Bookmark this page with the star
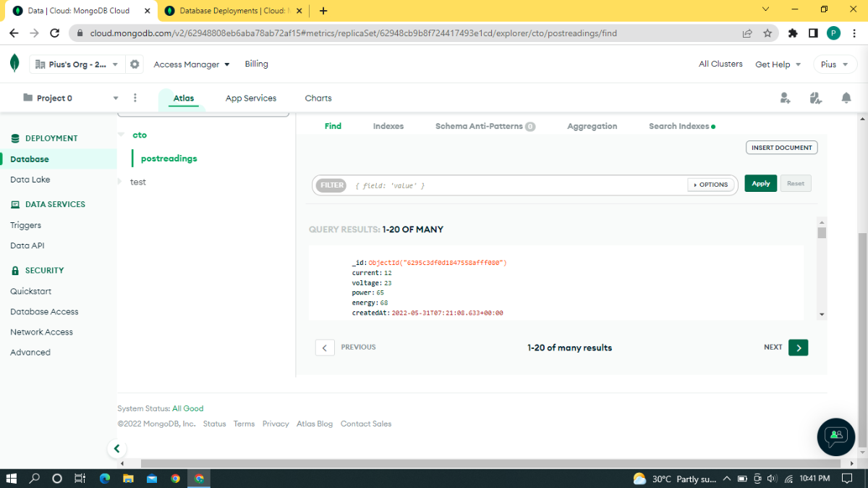Image resolution: width=868 pixels, height=488 pixels. pos(767,33)
